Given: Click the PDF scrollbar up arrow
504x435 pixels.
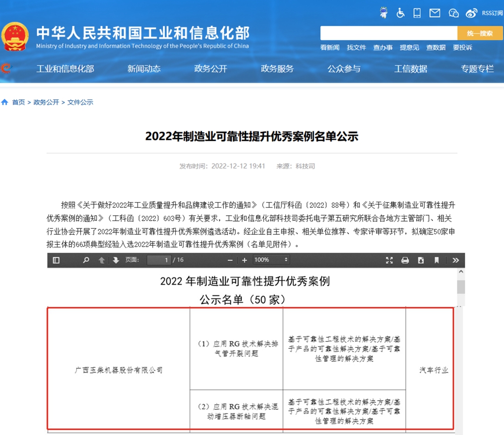Looking at the screenshot, I should point(461,272).
